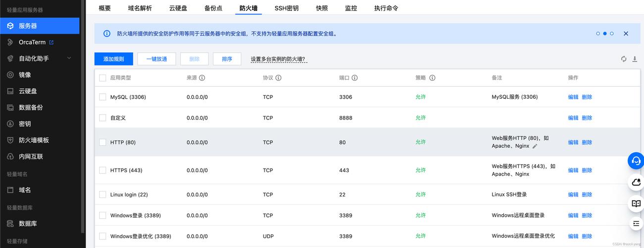Click port value 8888 in 自定义 row
The width and height of the screenshot is (644, 248).
pos(346,118)
